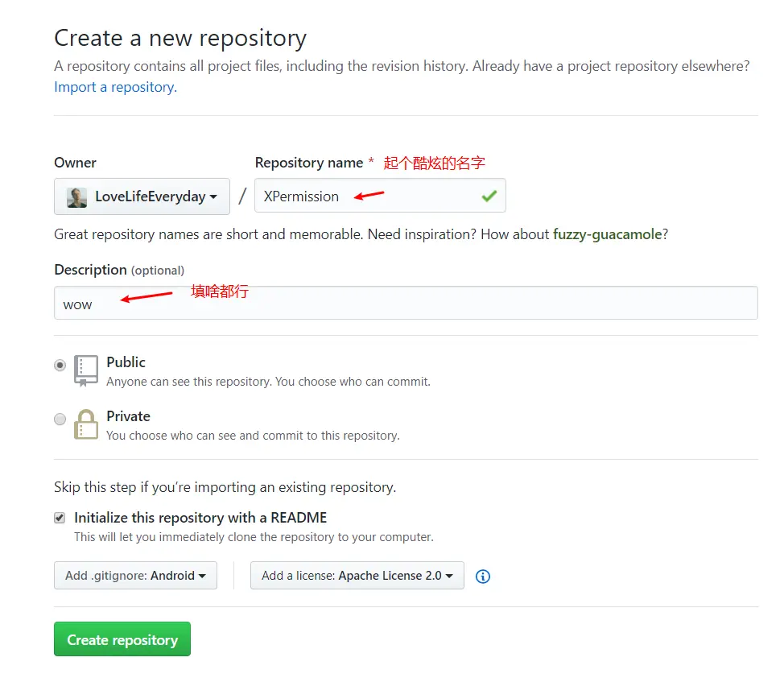
Task: Select the Public radio button
Action: pos(60,366)
